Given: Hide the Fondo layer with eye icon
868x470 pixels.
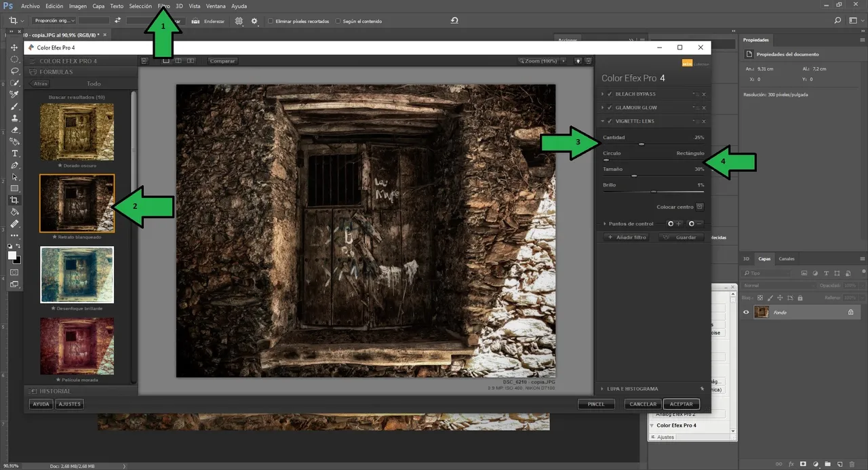Looking at the screenshot, I should pos(746,312).
